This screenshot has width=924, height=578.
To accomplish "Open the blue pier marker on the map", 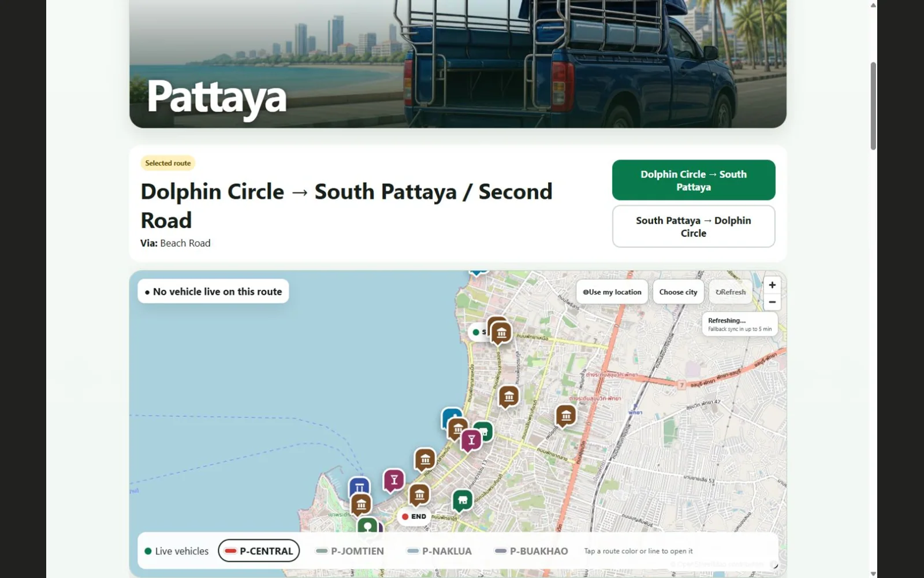I will pyautogui.click(x=359, y=484).
